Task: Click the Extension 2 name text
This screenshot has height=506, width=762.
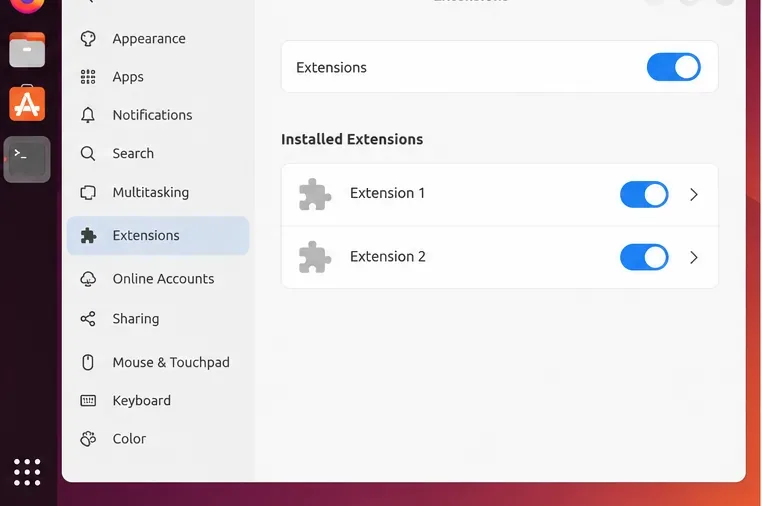Action: 387,257
